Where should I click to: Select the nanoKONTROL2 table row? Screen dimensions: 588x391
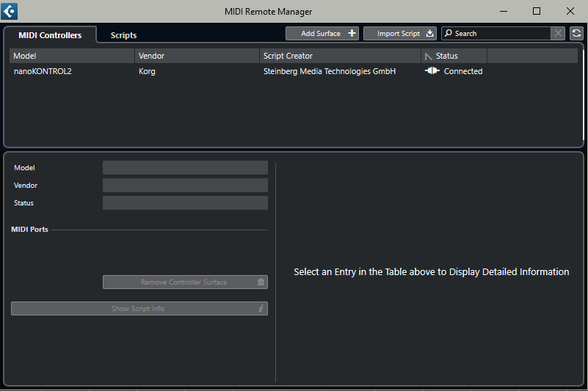point(293,71)
